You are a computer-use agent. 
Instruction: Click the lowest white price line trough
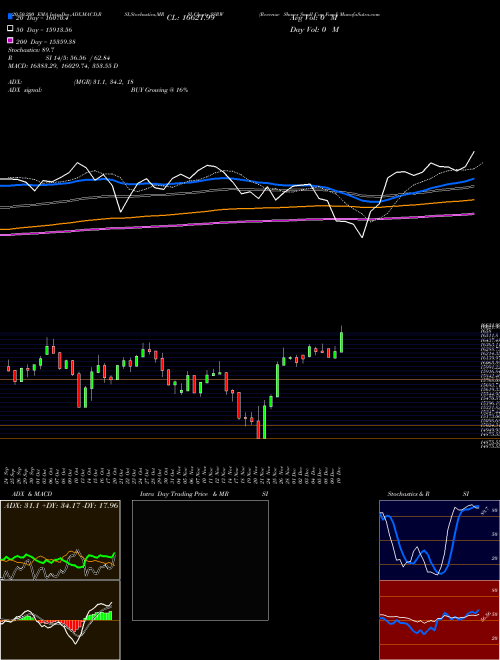(362, 237)
